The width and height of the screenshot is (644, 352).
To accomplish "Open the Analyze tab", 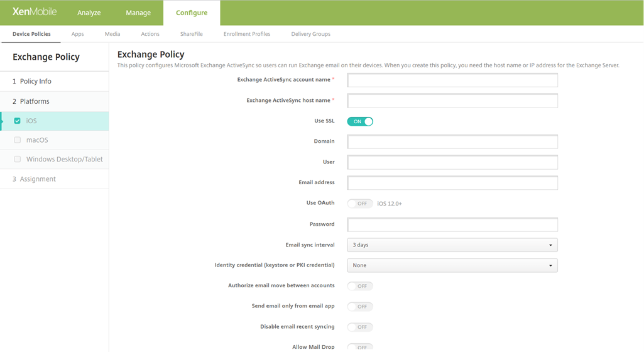I will (x=89, y=13).
